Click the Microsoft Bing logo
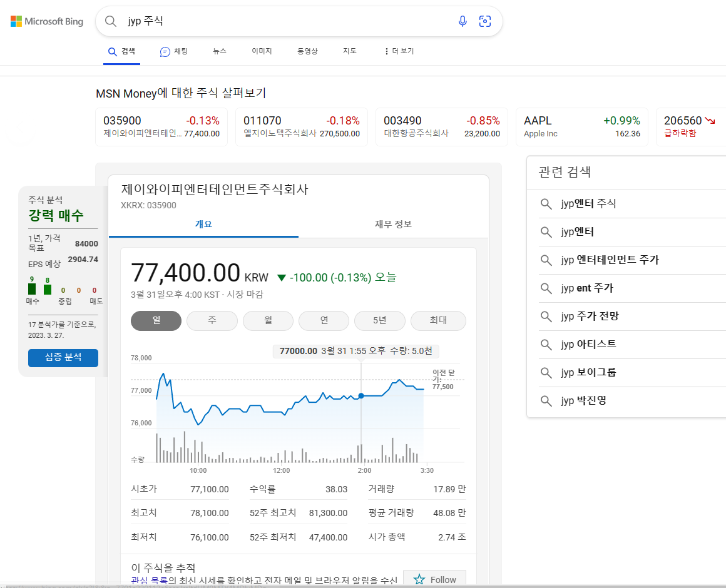This screenshot has height=588, width=726. [47, 21]
